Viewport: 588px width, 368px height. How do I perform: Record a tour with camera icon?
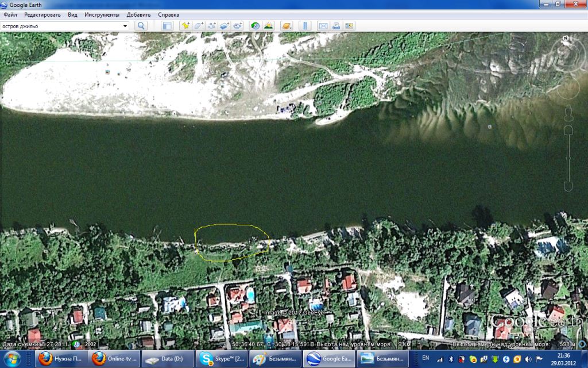tap(238, 26)
